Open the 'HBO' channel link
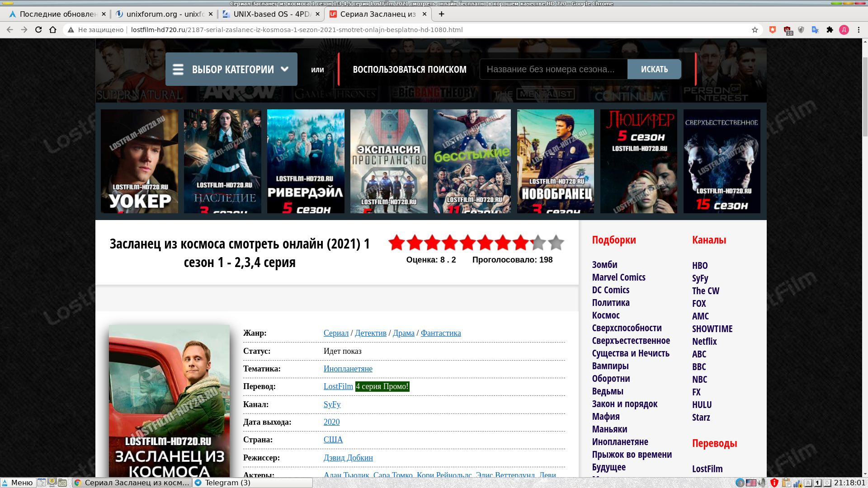 pyautogui.click(x=700, y=266)
